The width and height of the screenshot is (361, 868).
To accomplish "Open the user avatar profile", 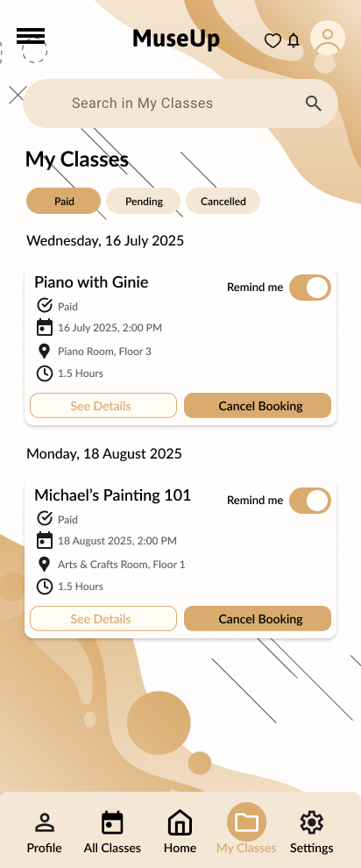I will 328,39.
